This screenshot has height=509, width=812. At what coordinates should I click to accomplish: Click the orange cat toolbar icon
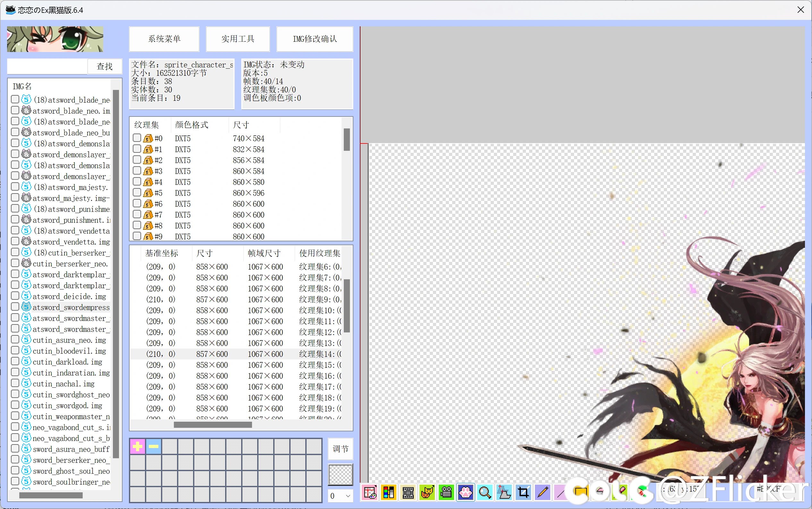coord(427,493)
